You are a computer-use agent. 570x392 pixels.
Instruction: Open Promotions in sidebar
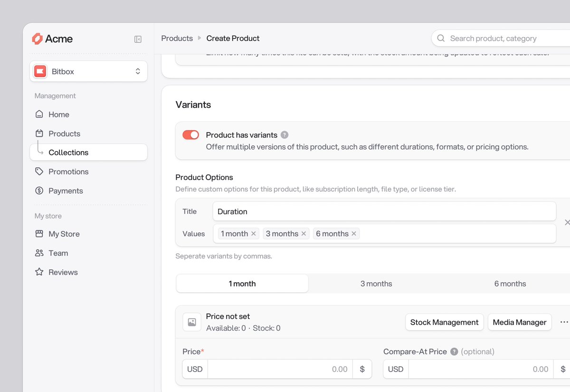88,172
